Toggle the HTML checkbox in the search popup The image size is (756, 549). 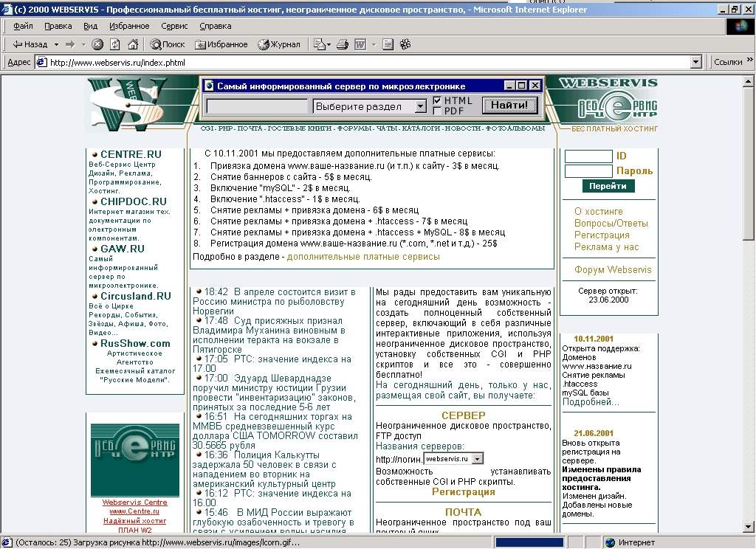tap(437, 101)
